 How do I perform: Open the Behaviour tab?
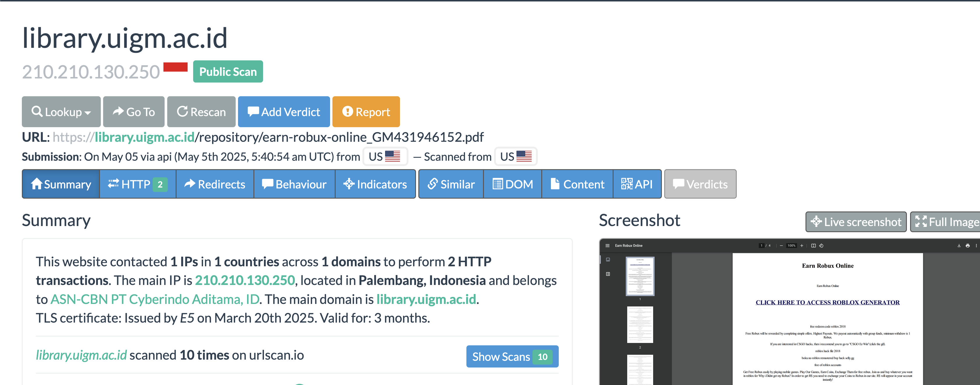point(295,184)
